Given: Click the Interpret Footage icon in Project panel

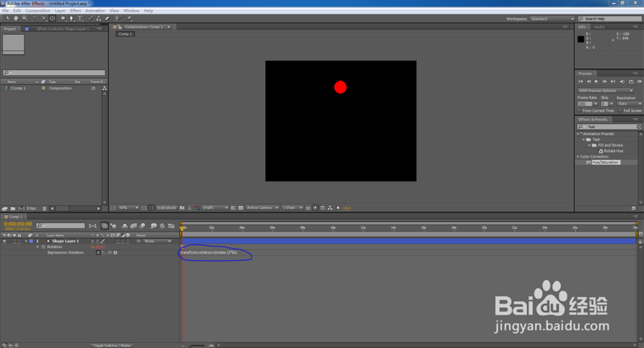Looking at the screenshot, I should 5,208.
